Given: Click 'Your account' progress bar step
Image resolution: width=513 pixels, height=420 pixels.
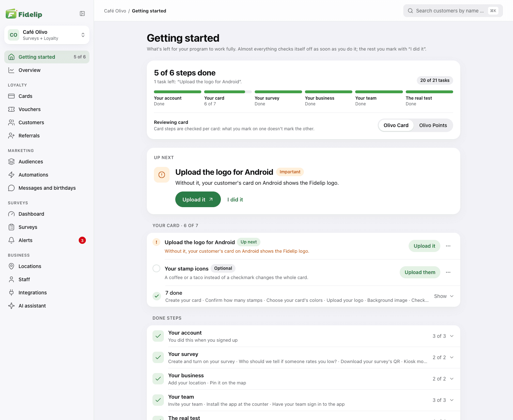Looking at the screenshot, I should (x=177, y=99).
